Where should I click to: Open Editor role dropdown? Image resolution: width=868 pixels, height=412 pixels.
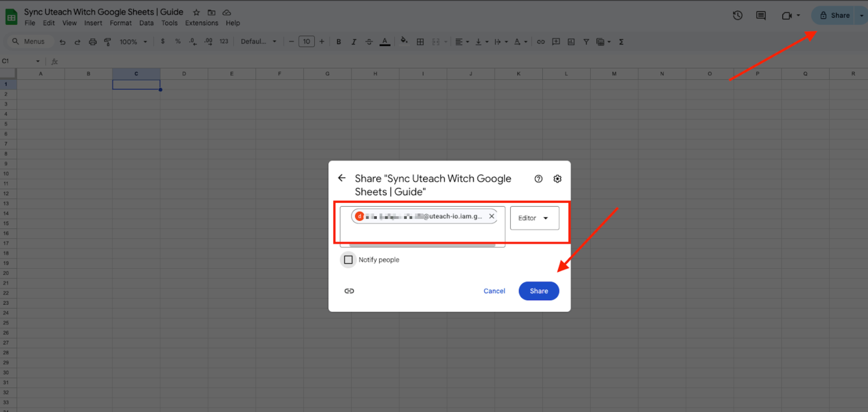534,218
